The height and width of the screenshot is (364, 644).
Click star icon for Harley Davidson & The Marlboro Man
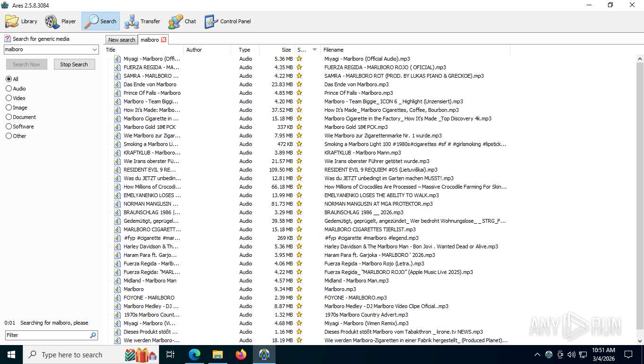299,246
